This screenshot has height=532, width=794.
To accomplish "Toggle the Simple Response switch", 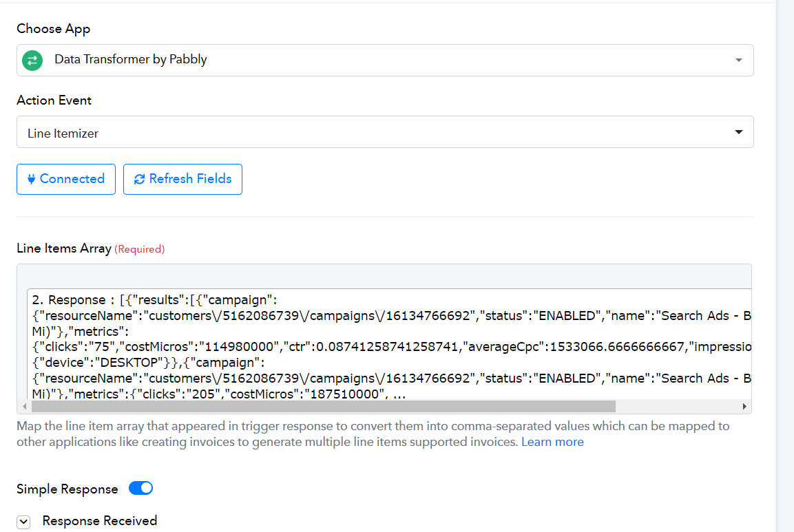I will pyautogui.click(x=140, y=488).
